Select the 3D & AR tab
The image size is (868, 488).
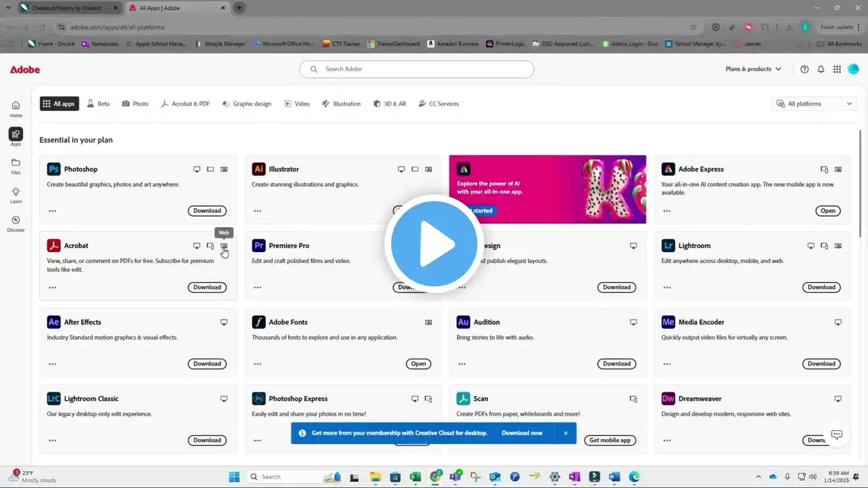[389, 104]
